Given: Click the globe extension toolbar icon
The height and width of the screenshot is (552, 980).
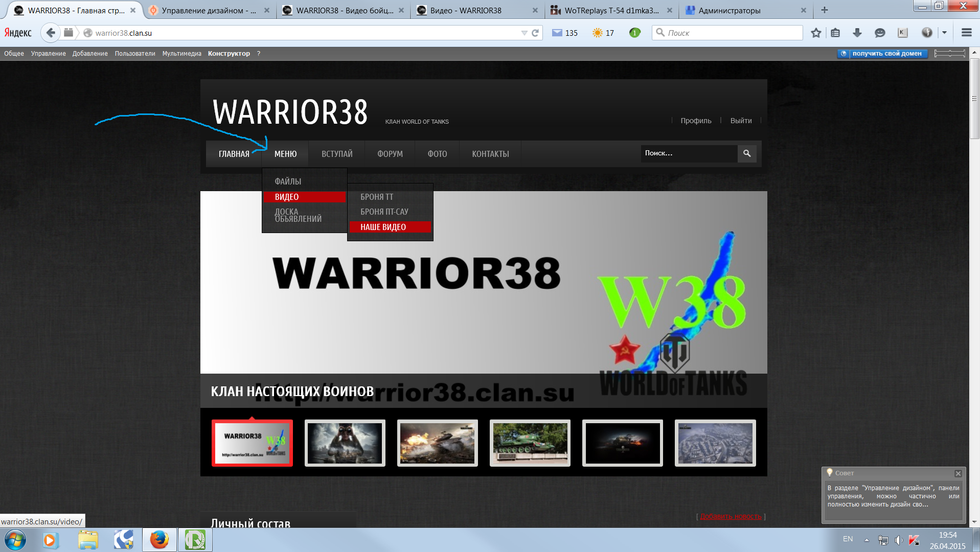Looking at the screenshot, I should tap(927, 33).
